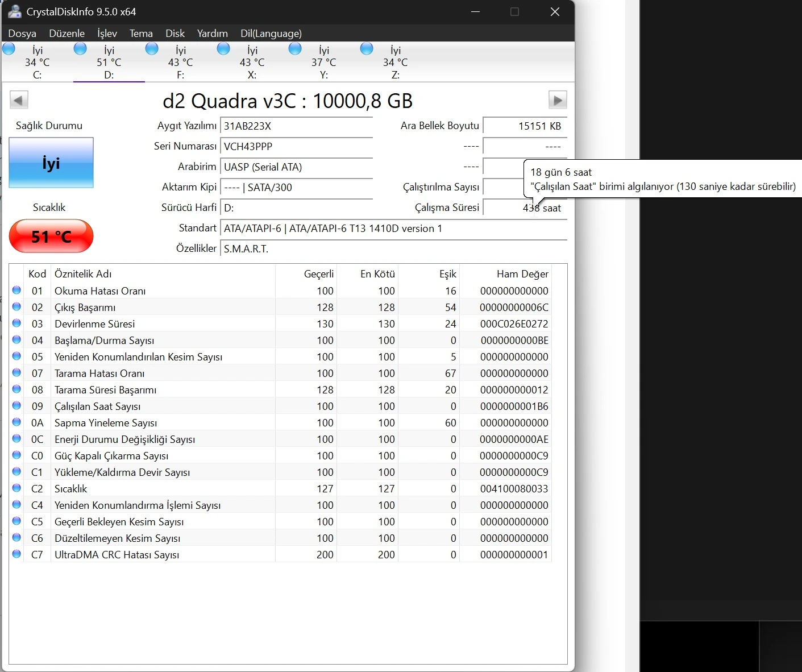Viewport: 802px width, 672px height.
Task: Click status orb for Yükleme/Kaldırma Devir Sayısı
Action: (16, 472)
